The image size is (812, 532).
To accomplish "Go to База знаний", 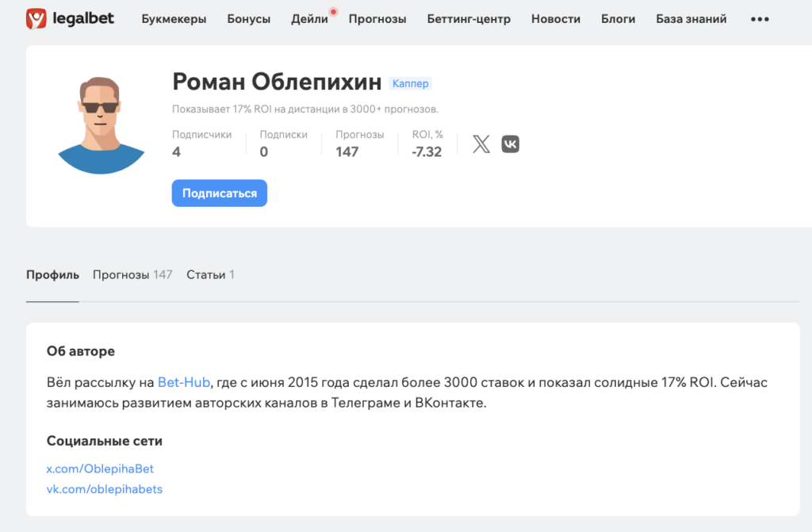I will [691, 19].
